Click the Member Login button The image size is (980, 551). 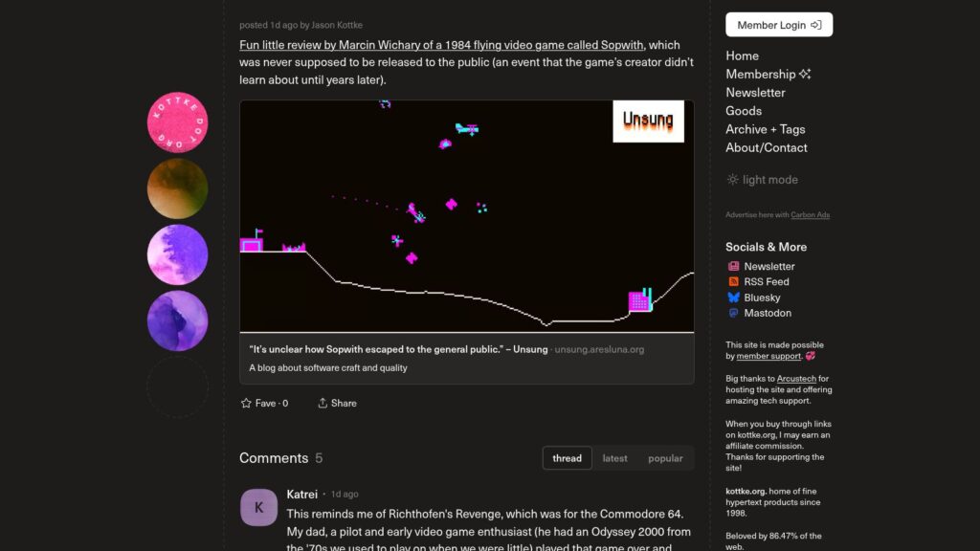pyautogui.click(x=779, y=25)
